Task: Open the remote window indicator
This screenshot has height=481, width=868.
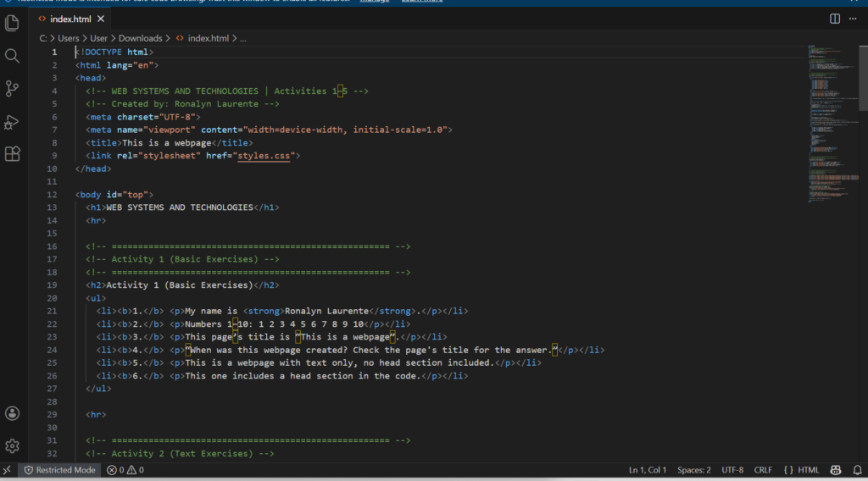Action: click(x=7, y=470)
